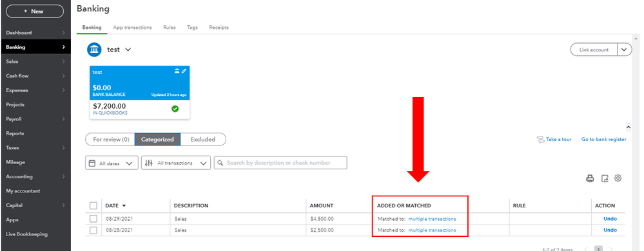This screenshot has height=251, width=644.
Task: Expand the Cash flow sidebar menu
Action: pyautogui.click(x=63, y=76)
